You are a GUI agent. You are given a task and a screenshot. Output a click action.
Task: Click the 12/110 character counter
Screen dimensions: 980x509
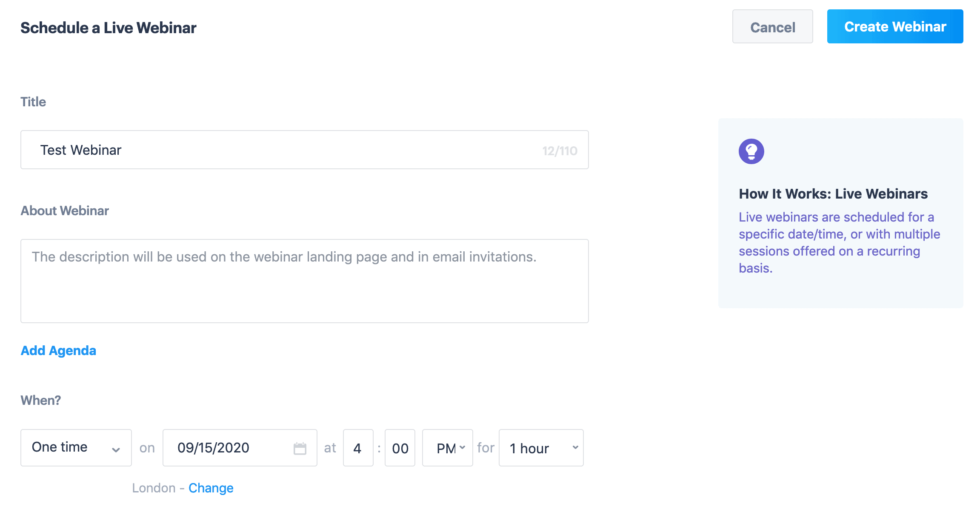pyautogui.click(x=560, y=151)
